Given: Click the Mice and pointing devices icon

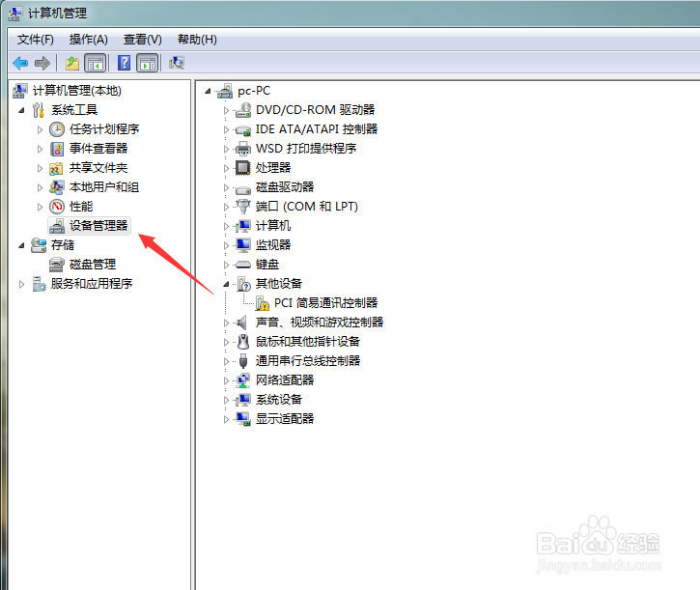Looking at the screenshot, I should click(x=243, y=342).
